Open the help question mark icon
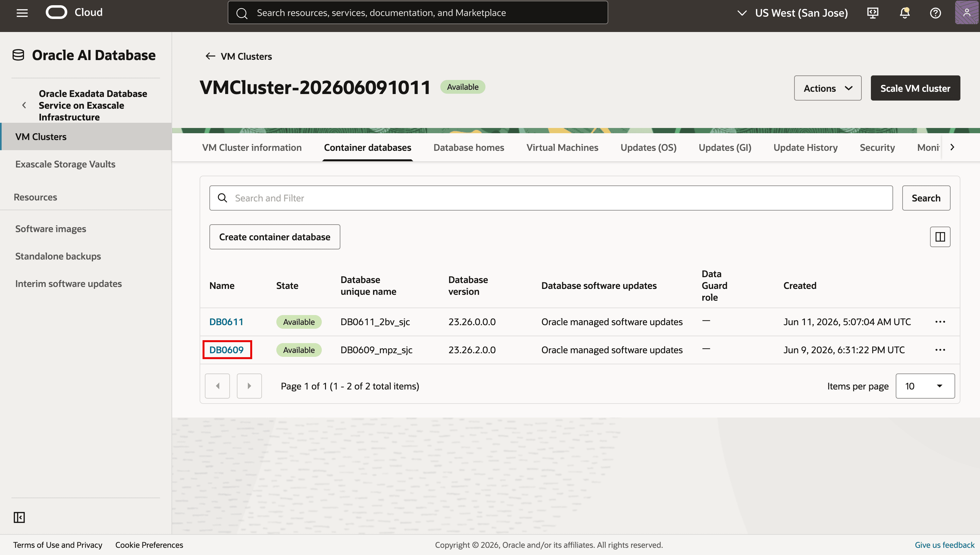Screen dimensions: 980x555 click(935, 13)
